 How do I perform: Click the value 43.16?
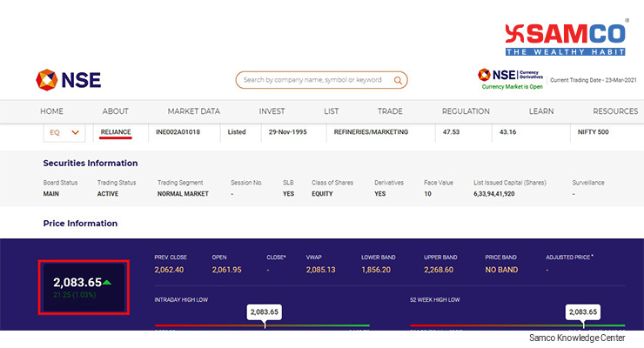(507, 132)
